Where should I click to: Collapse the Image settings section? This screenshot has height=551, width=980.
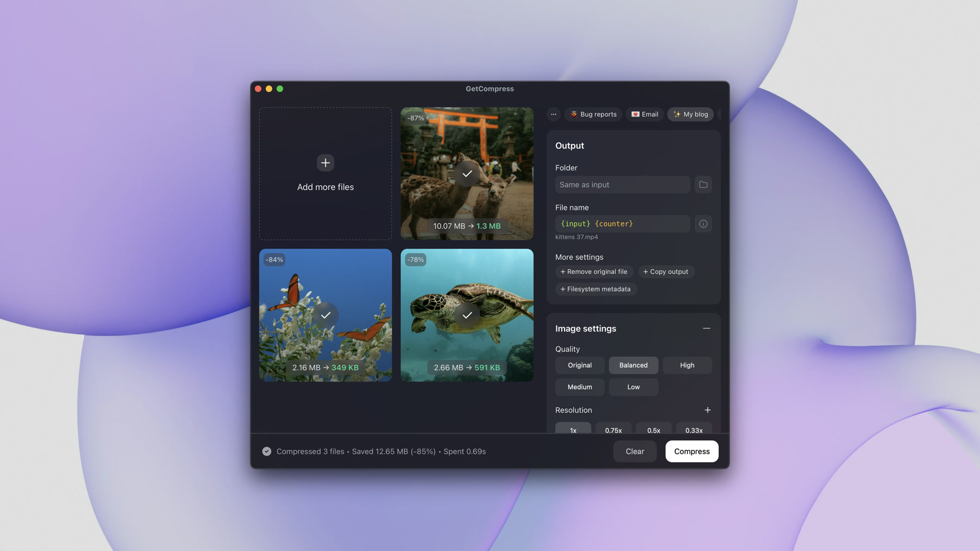[x=706, y=328]
